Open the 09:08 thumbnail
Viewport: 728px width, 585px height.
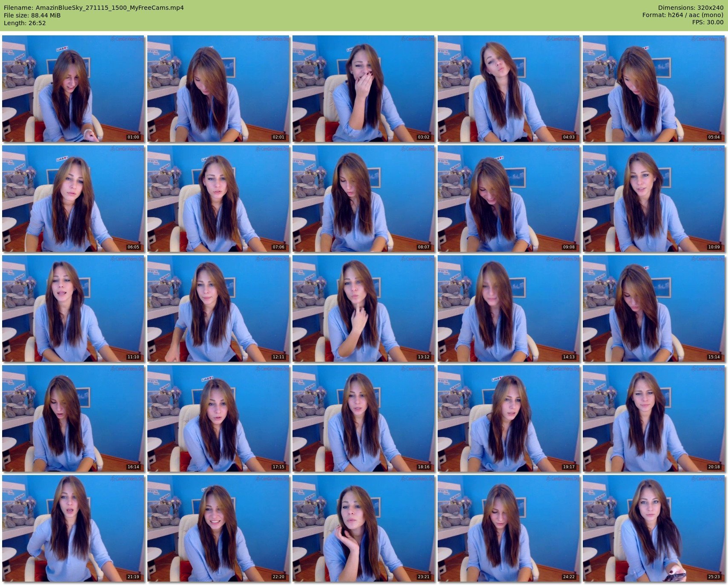(509, 199)
